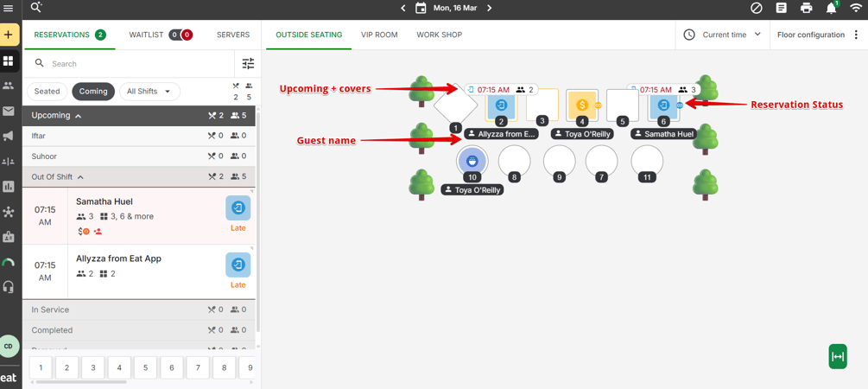Open the bar chart reports icon
The width and height of the screenshot is (868, 389).
(x=9, y=186)
